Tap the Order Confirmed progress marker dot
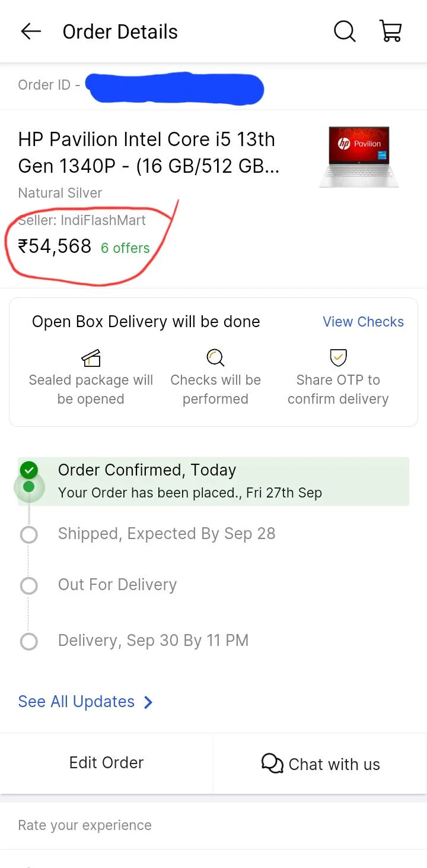Image resolution: width=427 pixels, height=868 pixels. 28,487
